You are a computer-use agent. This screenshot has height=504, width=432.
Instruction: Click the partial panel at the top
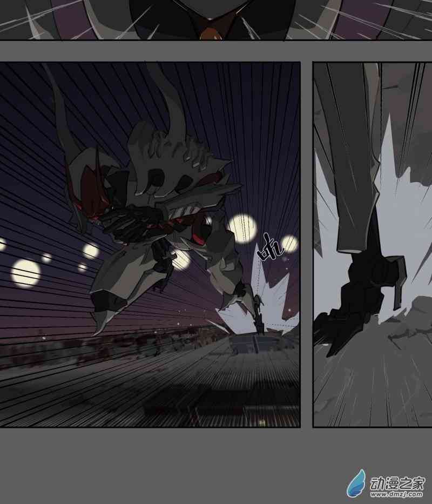(216, 19)
